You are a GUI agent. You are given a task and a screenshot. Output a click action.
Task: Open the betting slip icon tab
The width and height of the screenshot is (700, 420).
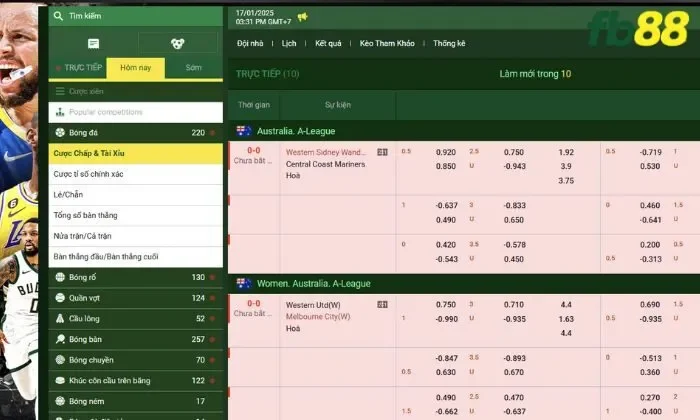(93, 44)
